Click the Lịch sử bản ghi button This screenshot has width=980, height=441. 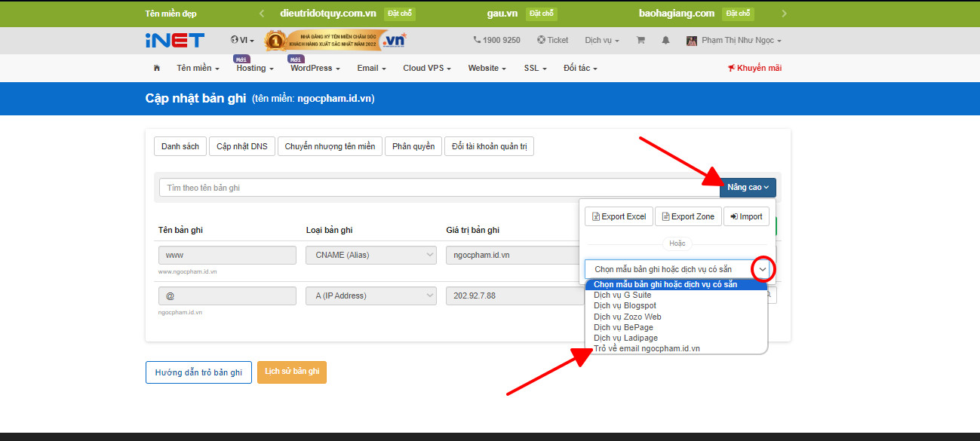292,372
